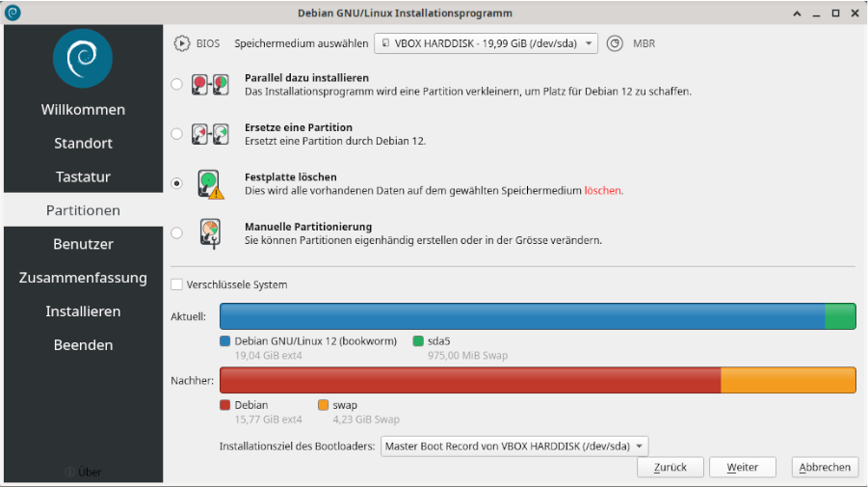Viewport: 868px width, 487px height.
Task: Go to Standort step in sidebar
Action: click(83, 143)
